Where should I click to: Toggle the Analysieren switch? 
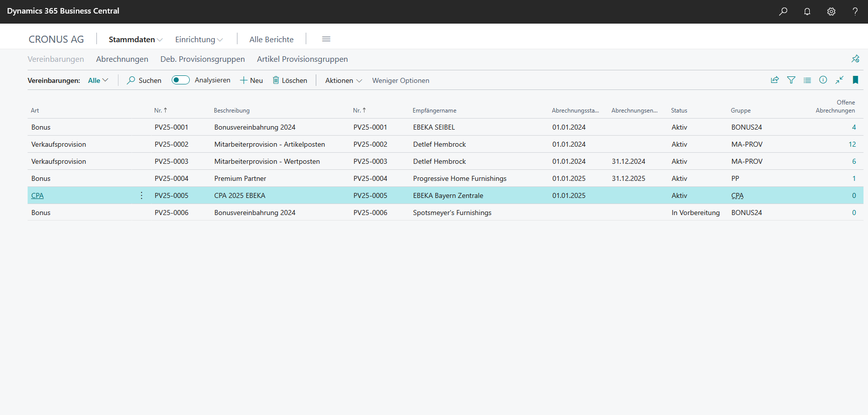coord(180,80)
